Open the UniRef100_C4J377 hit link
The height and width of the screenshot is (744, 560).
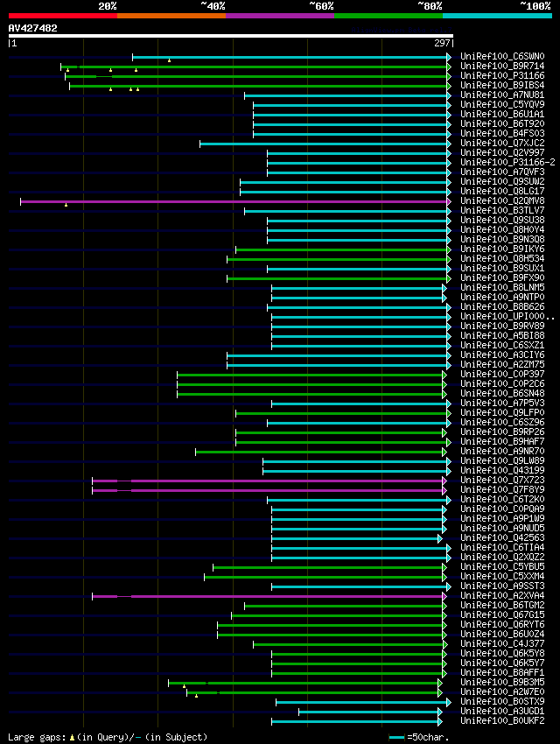502,644
